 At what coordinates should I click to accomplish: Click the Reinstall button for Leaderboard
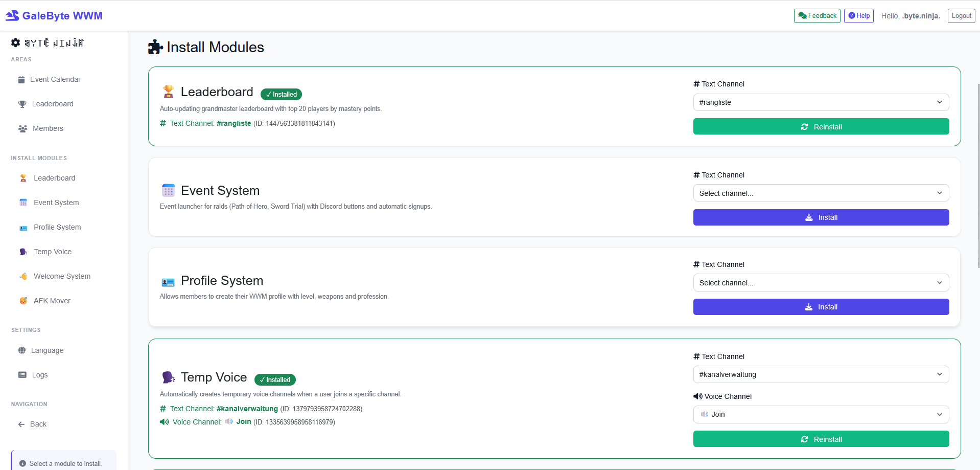click(821, 126)
